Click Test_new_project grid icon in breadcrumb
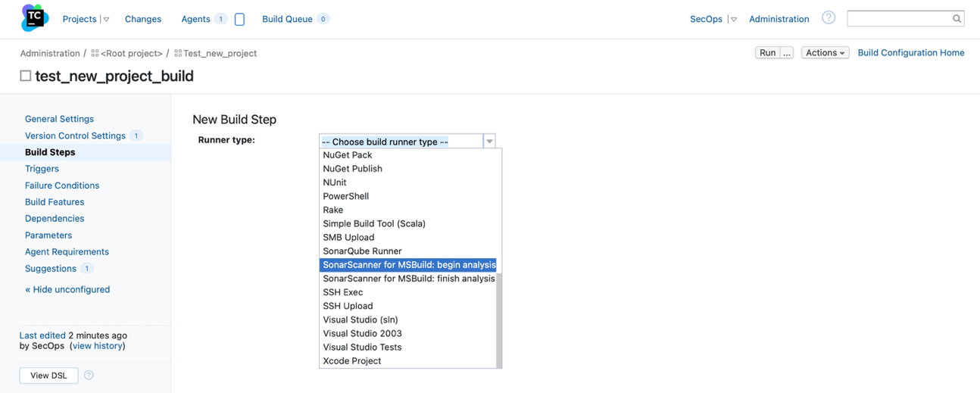 click(x=178, y=53)
